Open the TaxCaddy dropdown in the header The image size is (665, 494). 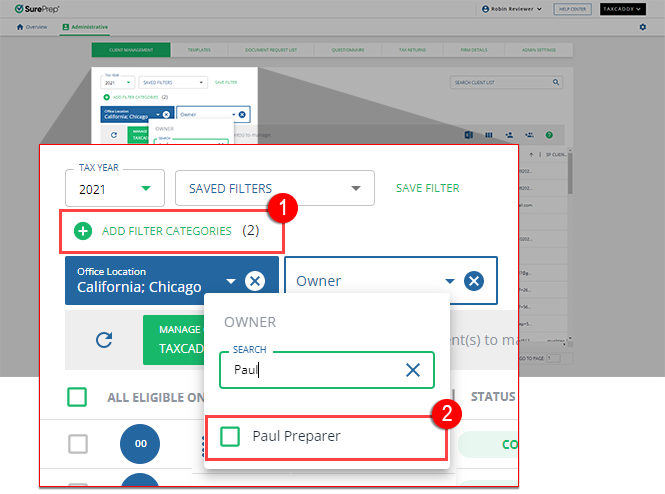point(623,9)
